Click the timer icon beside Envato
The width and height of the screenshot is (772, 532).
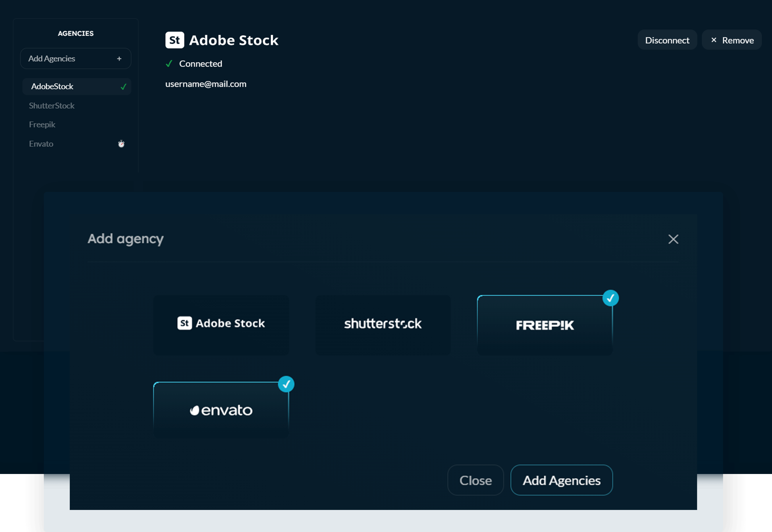[121, 144]
